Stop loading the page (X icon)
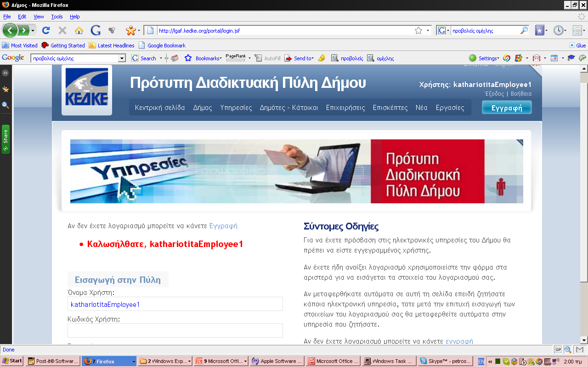 click(62, 30)
